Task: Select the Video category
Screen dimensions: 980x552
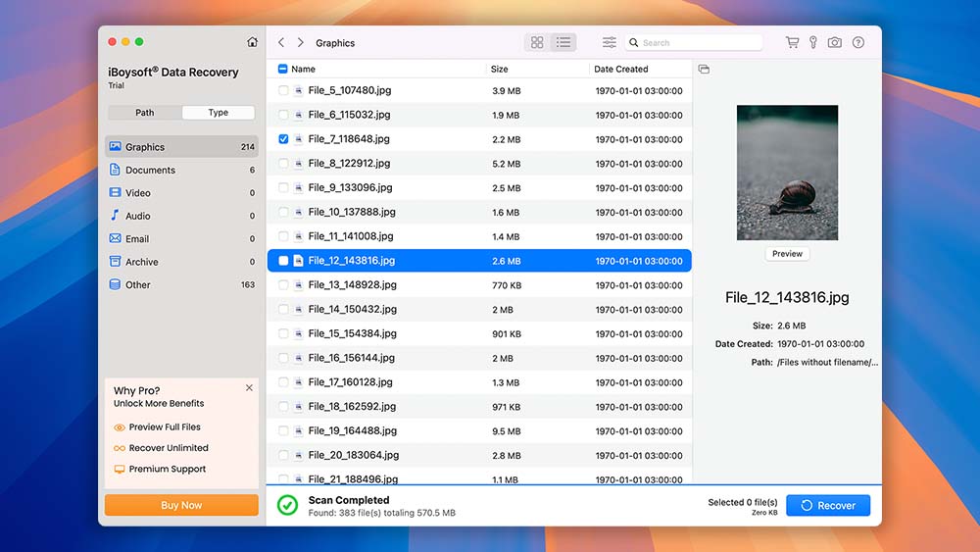Action: click(181, 192)
